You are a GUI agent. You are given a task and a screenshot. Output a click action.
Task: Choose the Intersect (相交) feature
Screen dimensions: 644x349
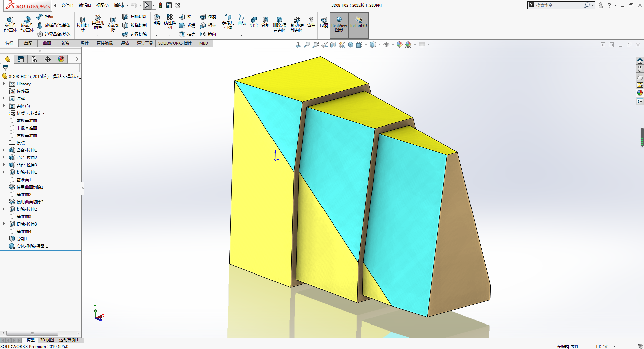pyautogui.click(x=208, y=25)
